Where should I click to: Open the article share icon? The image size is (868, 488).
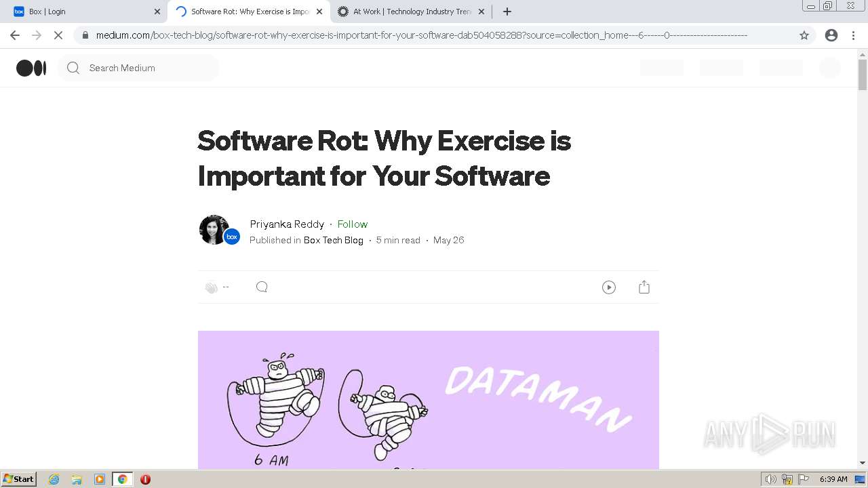[644, 287]
